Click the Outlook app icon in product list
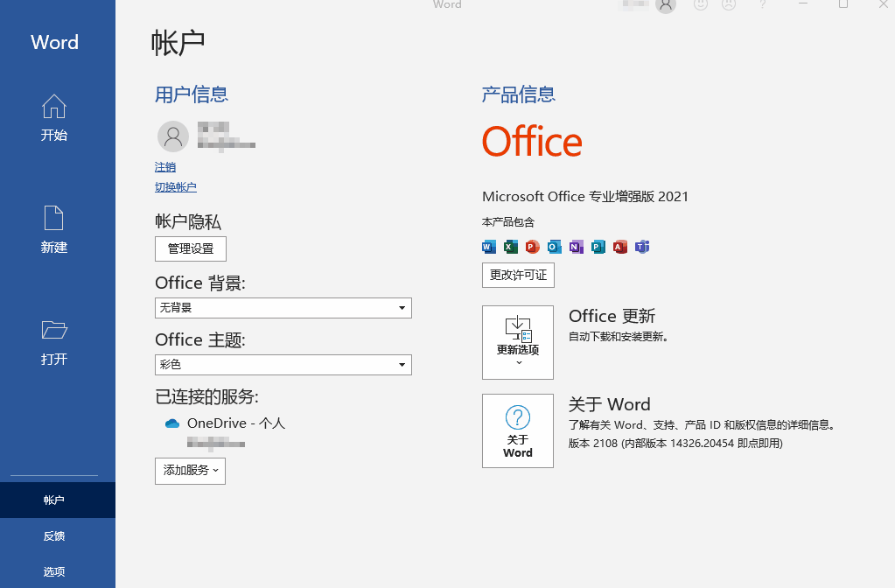895x588 pixels. pyautogui.click(x=555, y=247)
